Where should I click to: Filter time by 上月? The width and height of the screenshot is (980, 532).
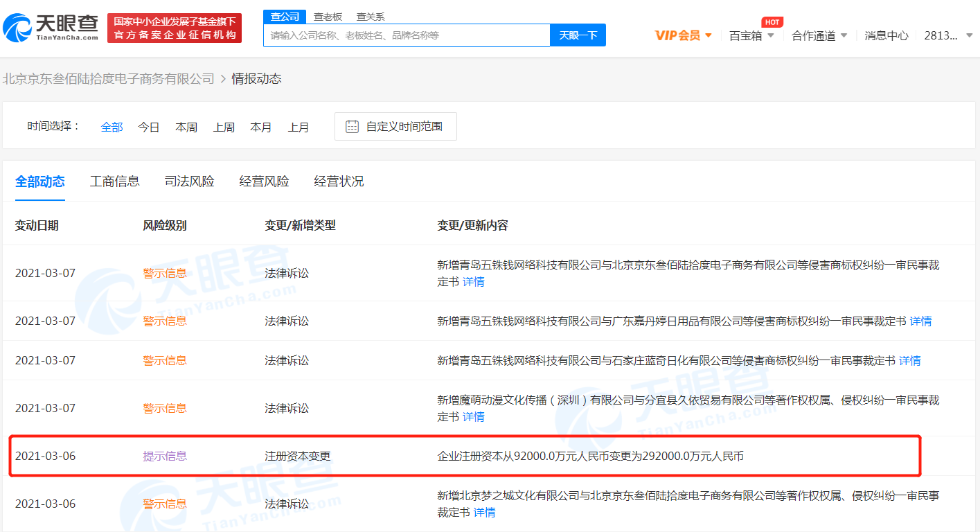pyautogui.click(x=299, y=127)
